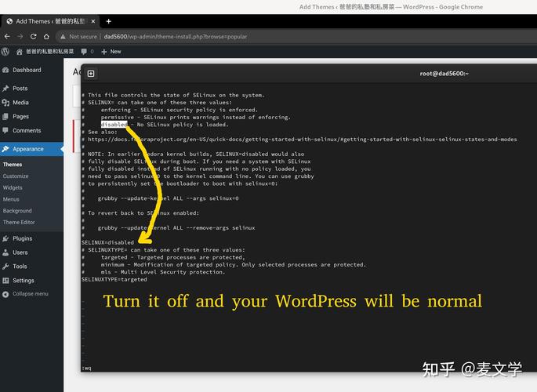Viewport: 537px width, 392px height.
Task: Open Tools in the sidebar
Action: tap(20, 267)
